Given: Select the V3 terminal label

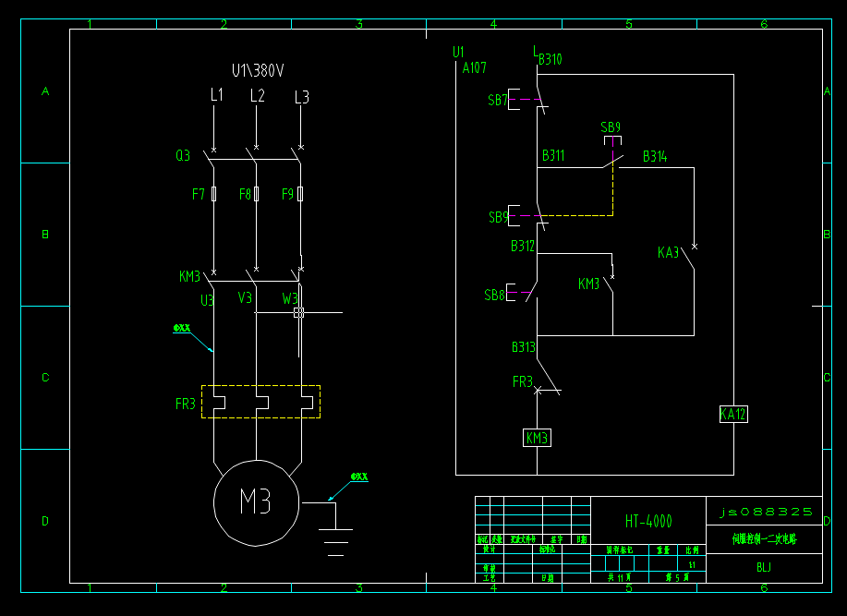Looking at the screenshot, I should tap(245, 297).
